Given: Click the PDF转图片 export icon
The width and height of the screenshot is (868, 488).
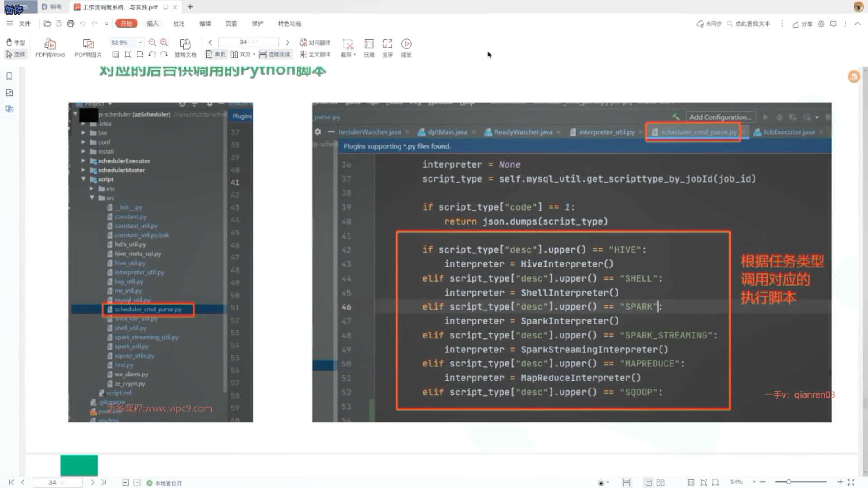Looking at the screenshot, I should (88, 44).
